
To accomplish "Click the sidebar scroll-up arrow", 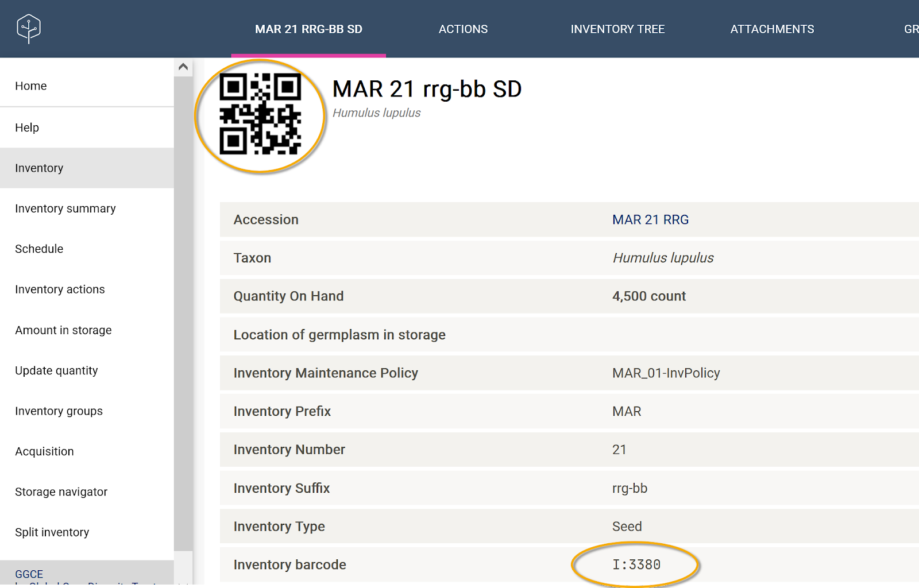I will pos(183,67).
